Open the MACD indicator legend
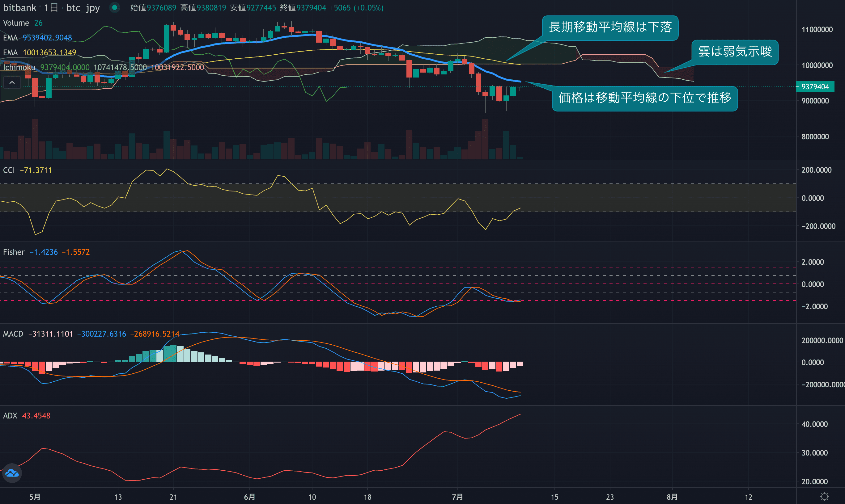 pos(13,334)
